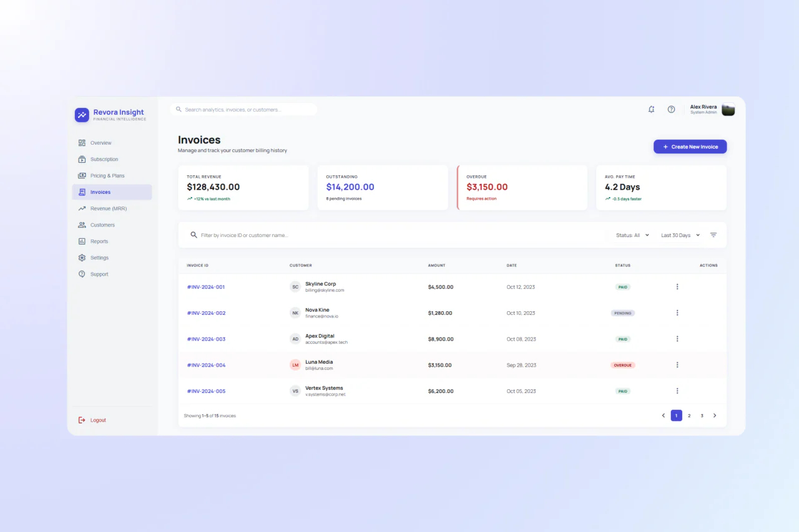This screenshot has height=532, width=799.
Task: Go to Subscription in the sidebar
Action: 112,159
